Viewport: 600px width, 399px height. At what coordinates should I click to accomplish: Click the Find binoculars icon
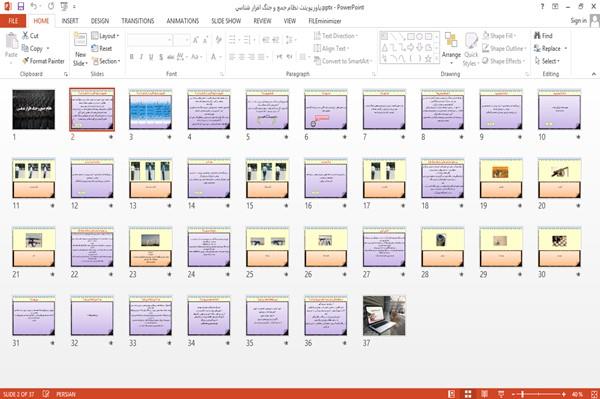[x=537, y=36]
